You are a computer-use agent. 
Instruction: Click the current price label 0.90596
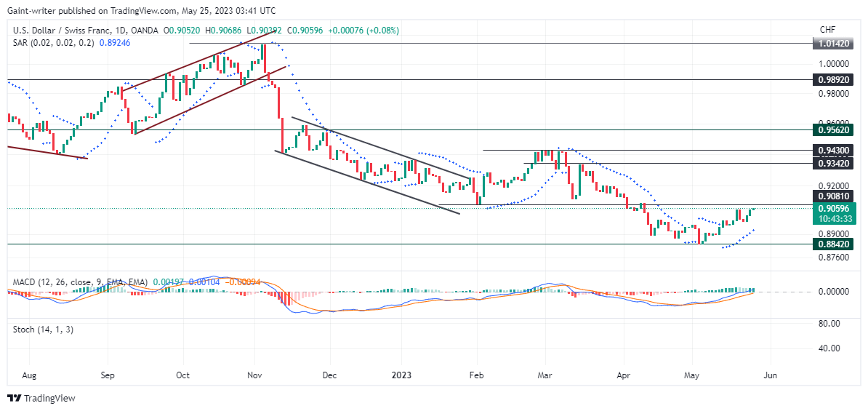pyautogui.click(x=832, y=209)
